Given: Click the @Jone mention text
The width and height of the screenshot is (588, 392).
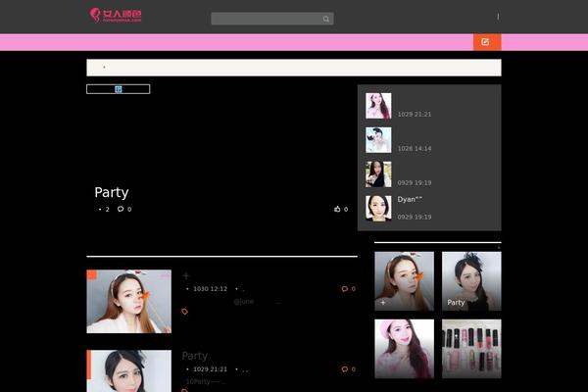Looking at the screenshot, I should click(x=243, y=301).
